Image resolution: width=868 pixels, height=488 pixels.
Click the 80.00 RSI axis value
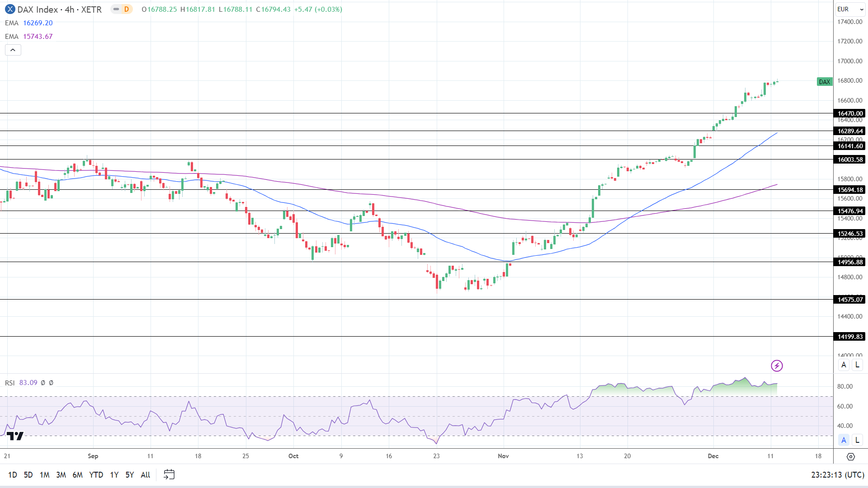tap(845, 386)
